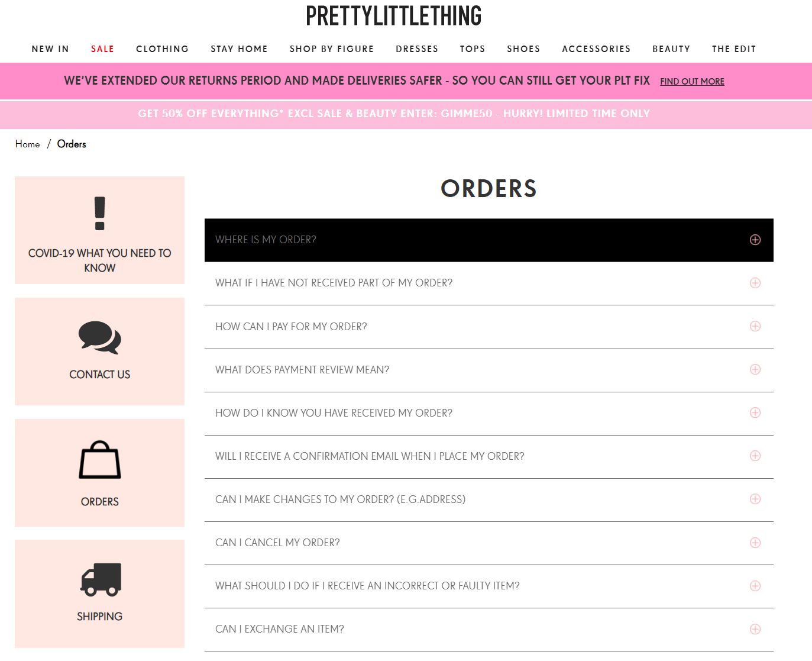Open the SHOES navigation item

tap(523, 49)
